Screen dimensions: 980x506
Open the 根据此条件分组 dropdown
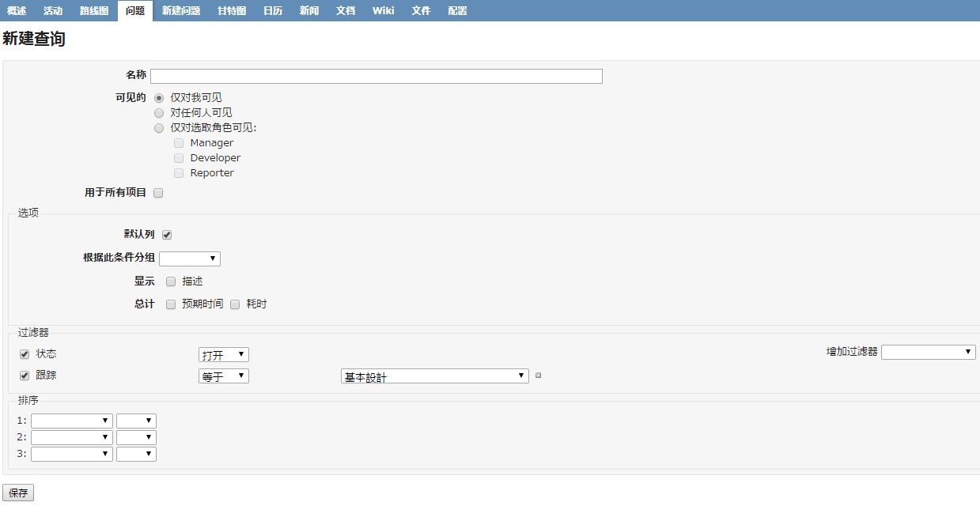click(190, 259)
